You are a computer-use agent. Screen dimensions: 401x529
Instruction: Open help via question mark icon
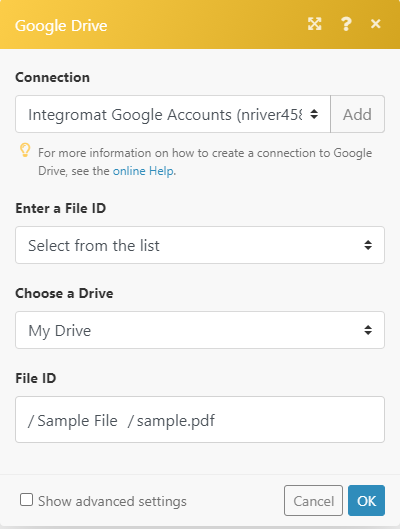click(346, 24)
